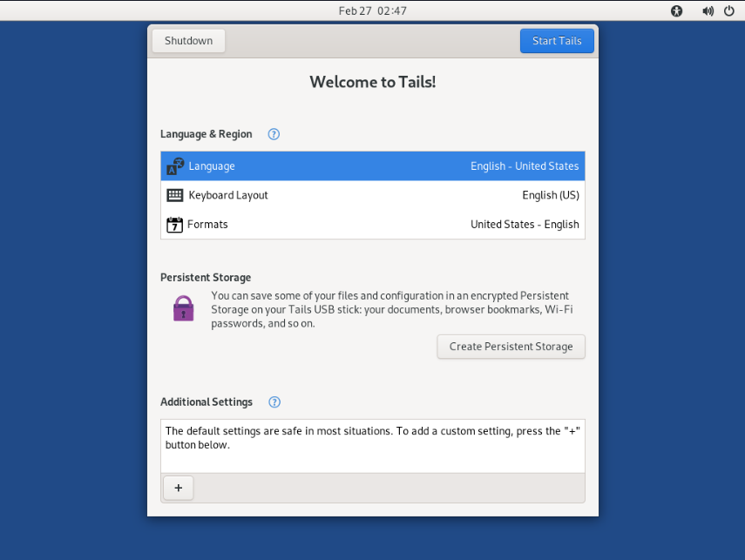Click the volume speaker icon
This screenshot has height=560, width=745.
[708, 11]
